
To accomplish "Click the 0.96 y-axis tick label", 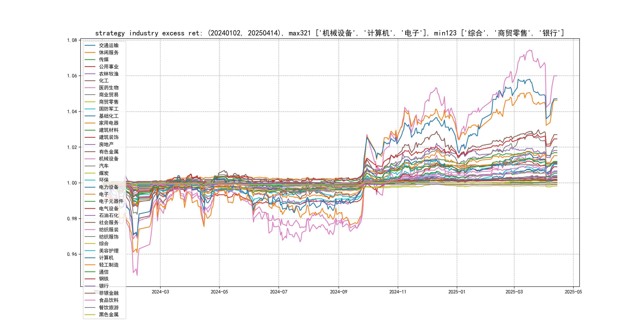I will [x=72, y=254].
